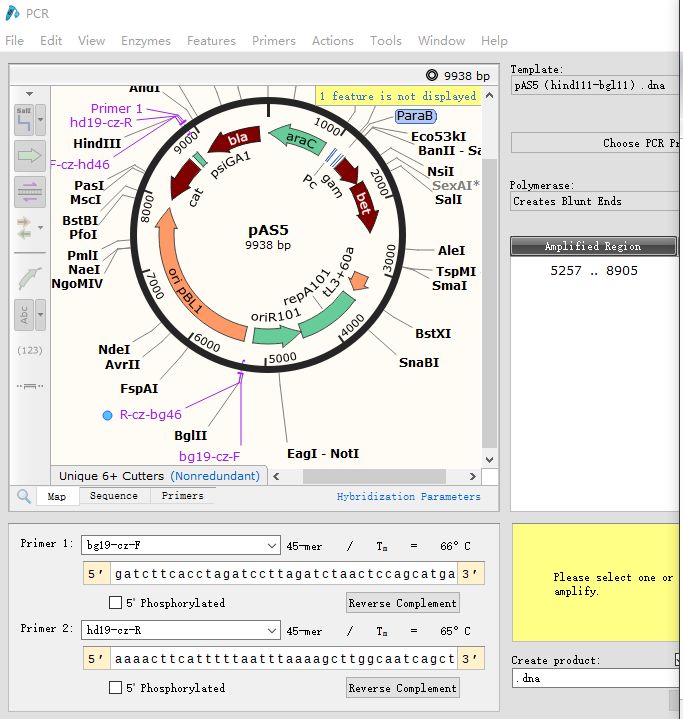Open the enzymes icon dropdown arrow
This screenshot has width=683, height=719.
[40, 120]
